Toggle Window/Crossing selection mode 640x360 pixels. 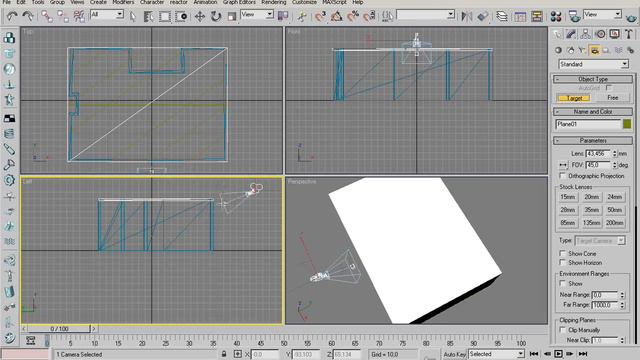click(181, 16)
